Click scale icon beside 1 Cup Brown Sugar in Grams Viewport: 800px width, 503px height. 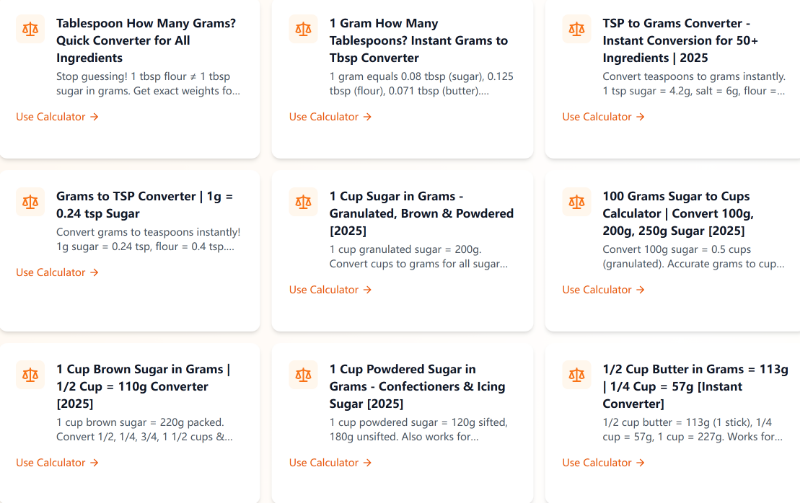[x=30, y=375]
